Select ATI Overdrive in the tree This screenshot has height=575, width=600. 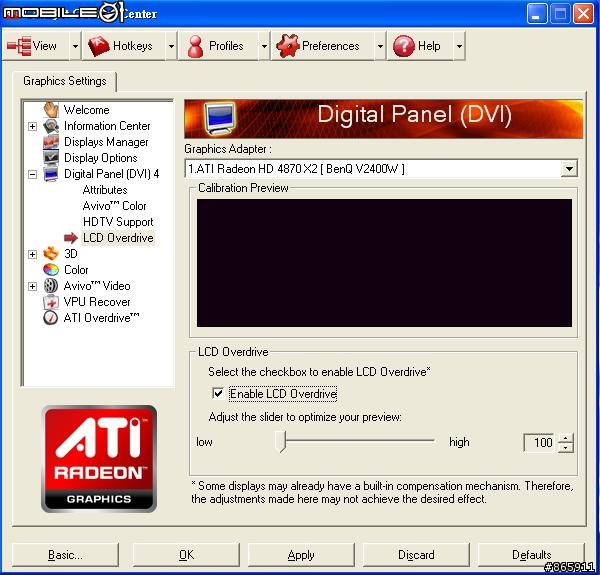pyautogui.click(x=101, y=318)
